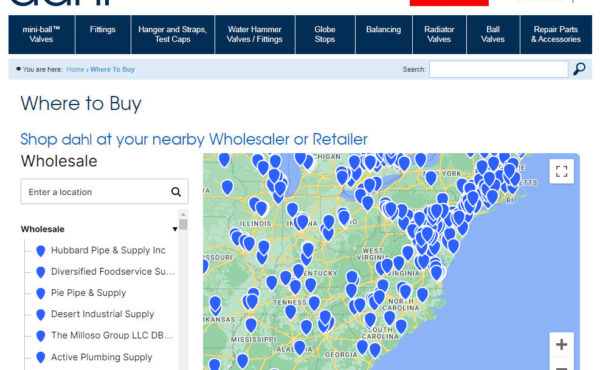The height and width of the screenshot is (370, 600).
Task: Focus the site Search text field
Action: 499,69
